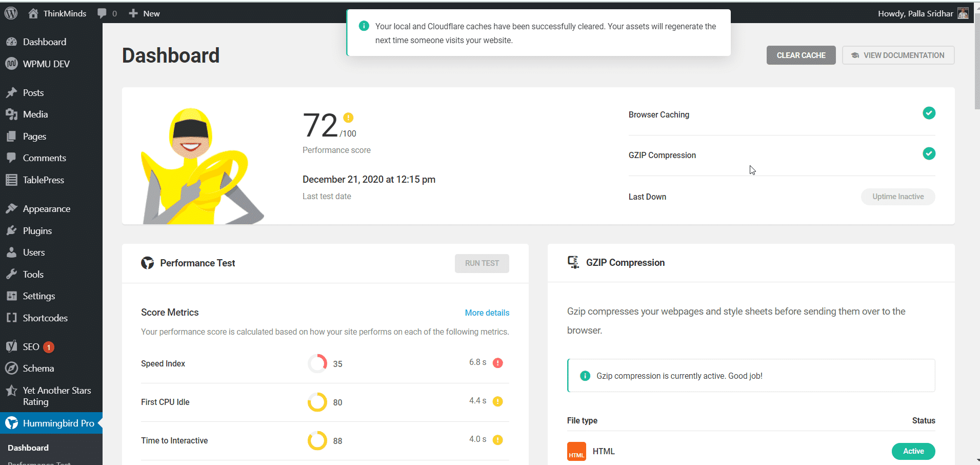Click the red Speed Index warning icon

(x=498, y=363)
